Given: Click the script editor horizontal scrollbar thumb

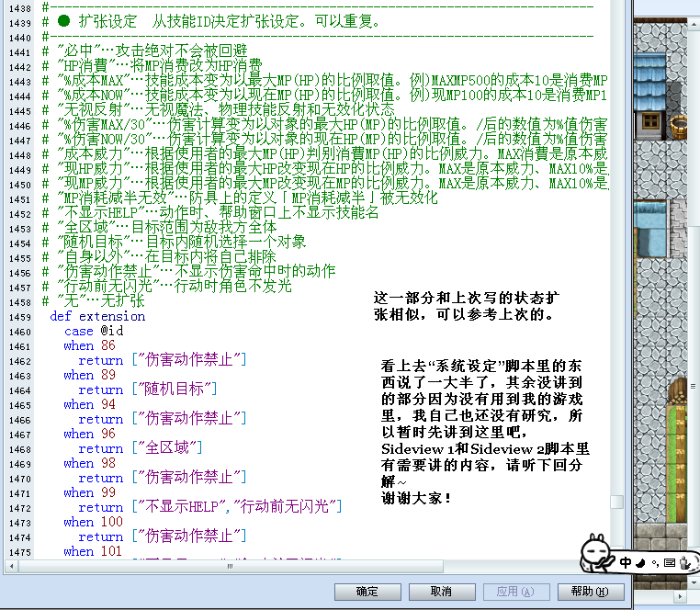Looking at the screenshot, I should click(231, 566).
